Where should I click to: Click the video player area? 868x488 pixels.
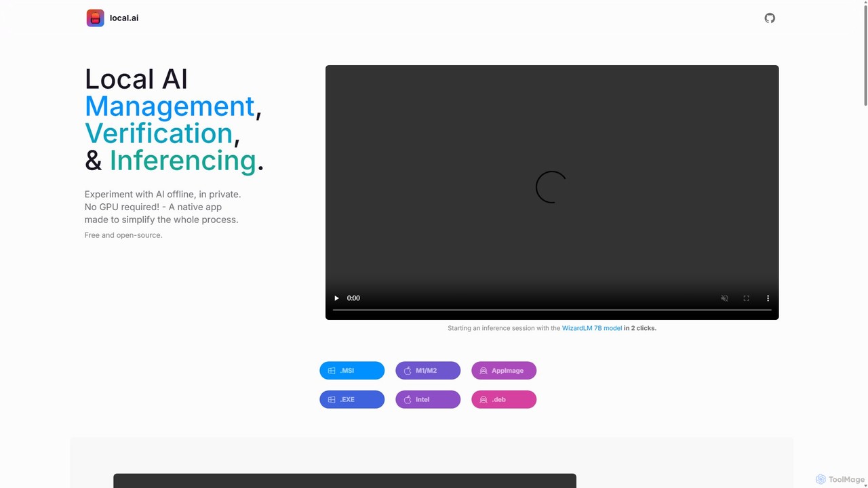pos(552,192)
